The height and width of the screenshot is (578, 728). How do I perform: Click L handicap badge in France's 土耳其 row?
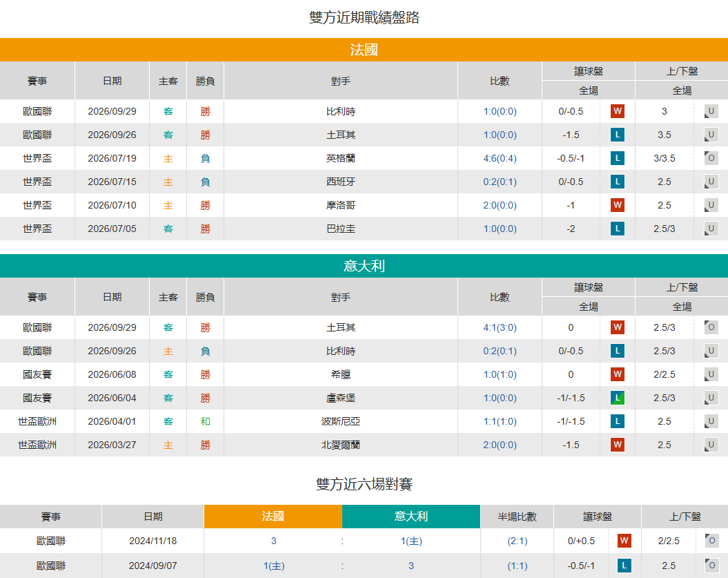(617, 135)
